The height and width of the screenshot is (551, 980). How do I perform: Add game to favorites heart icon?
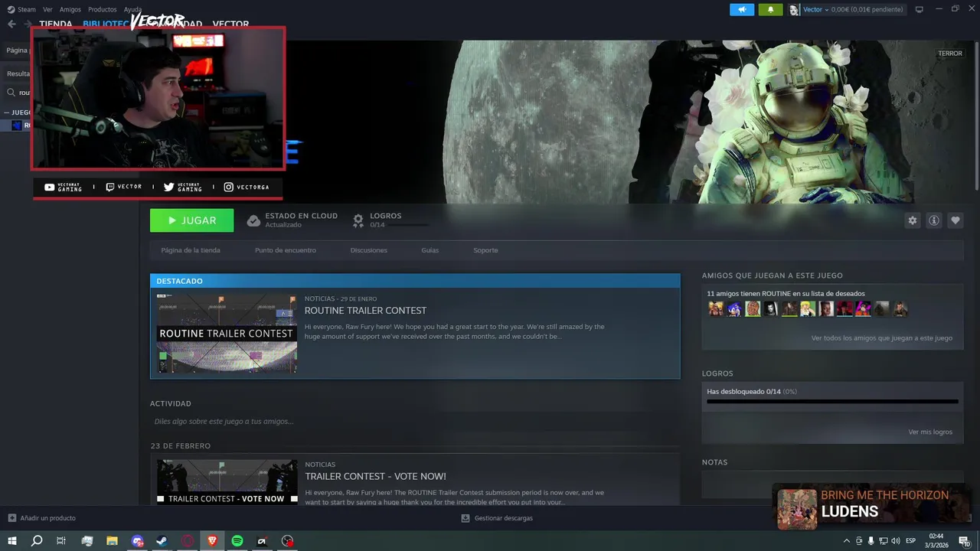[955, 220]
